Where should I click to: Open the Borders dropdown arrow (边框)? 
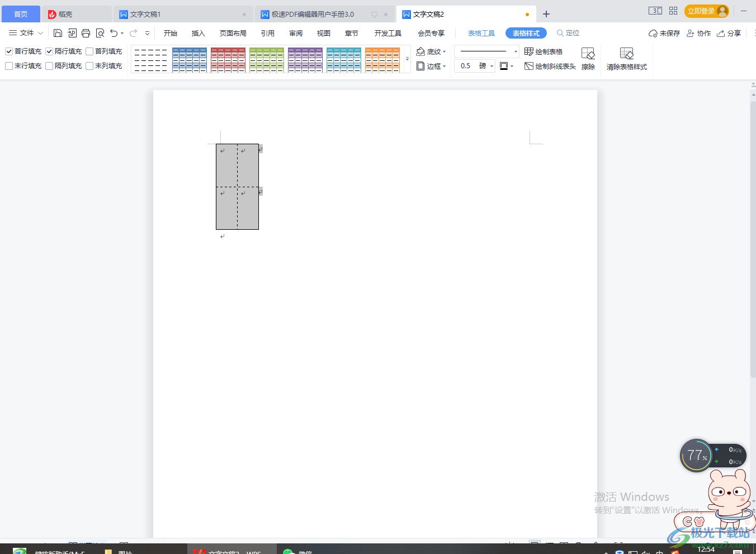coord(445,67)
